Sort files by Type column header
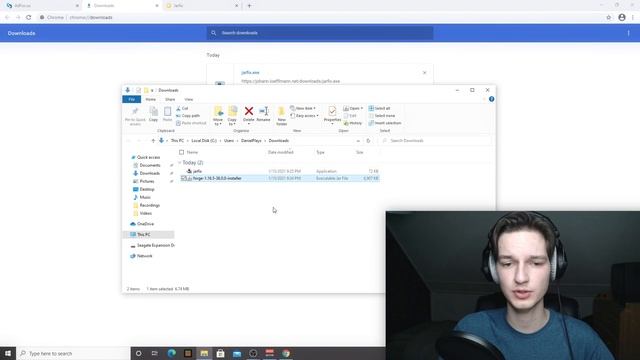 pos(320,152)
